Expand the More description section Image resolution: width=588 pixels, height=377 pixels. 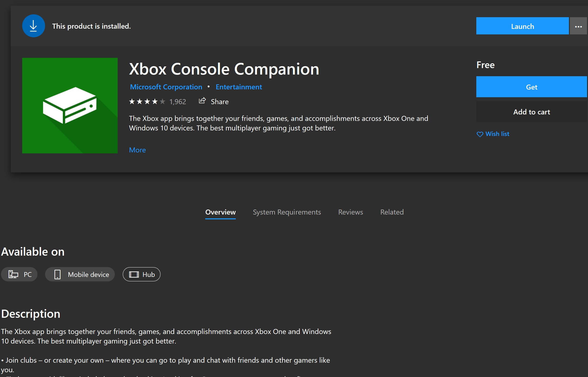pos(137,150)
